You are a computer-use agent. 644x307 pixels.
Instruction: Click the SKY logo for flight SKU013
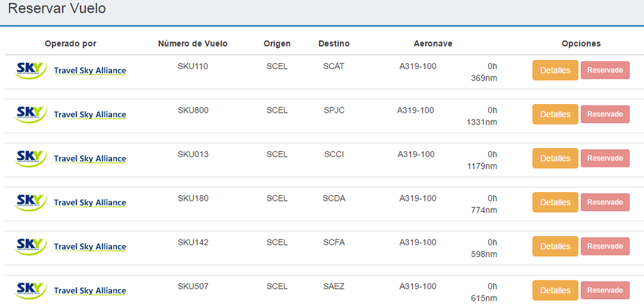tap(30, 158)
